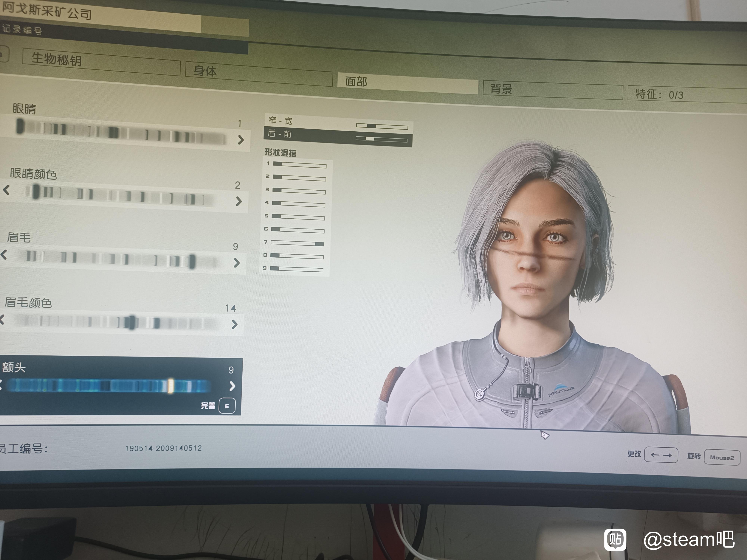Adjust 形状混搭 slider number 5

pyautogui.click(x=298, y=217)
